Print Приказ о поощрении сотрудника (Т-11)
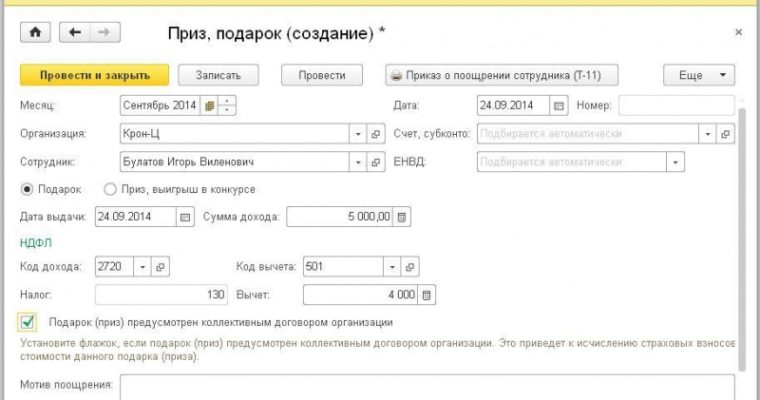This screenshot has width=760, height=400. (x=501, y=75)
